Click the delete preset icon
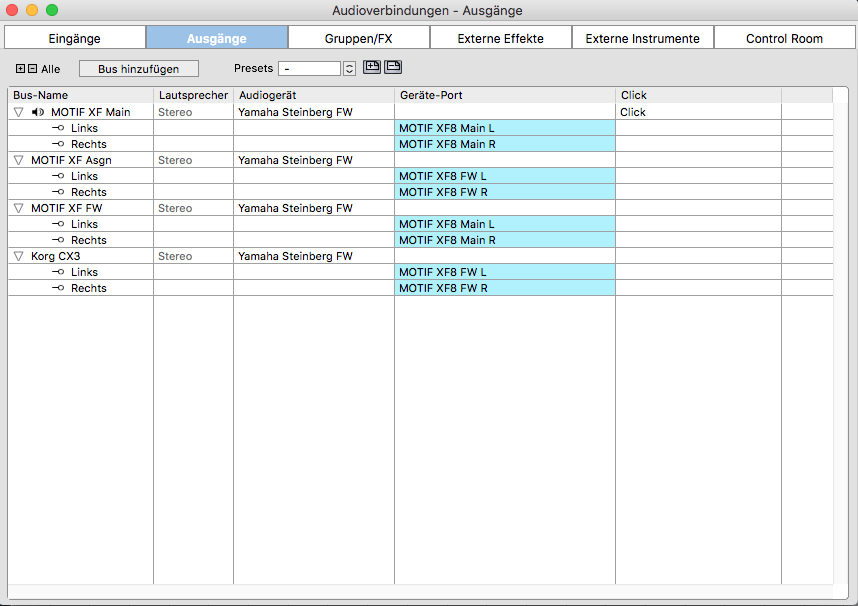The image size is (858, 606). [x=393, y=67]
